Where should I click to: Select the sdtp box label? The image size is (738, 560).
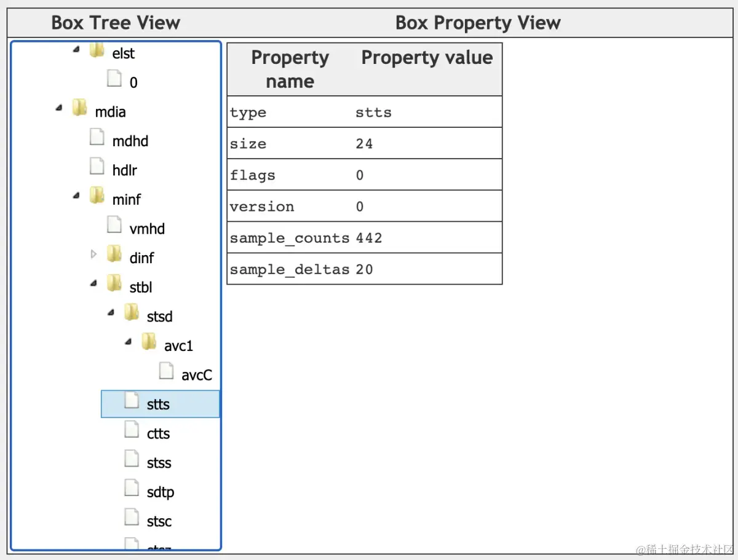[161, 492]
